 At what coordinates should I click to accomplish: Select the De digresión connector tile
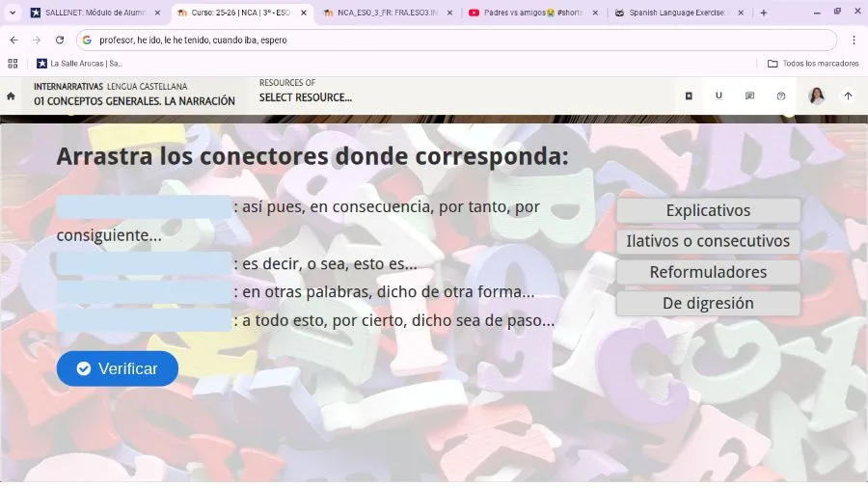pos(708,303)
